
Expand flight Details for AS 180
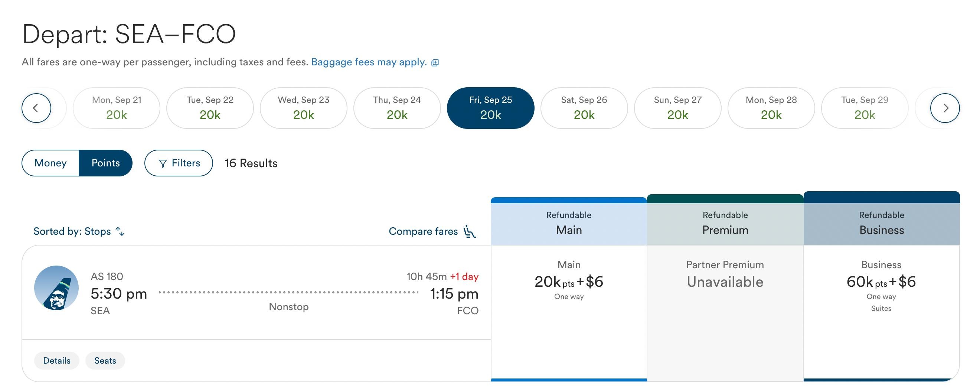tap(57, 361)
